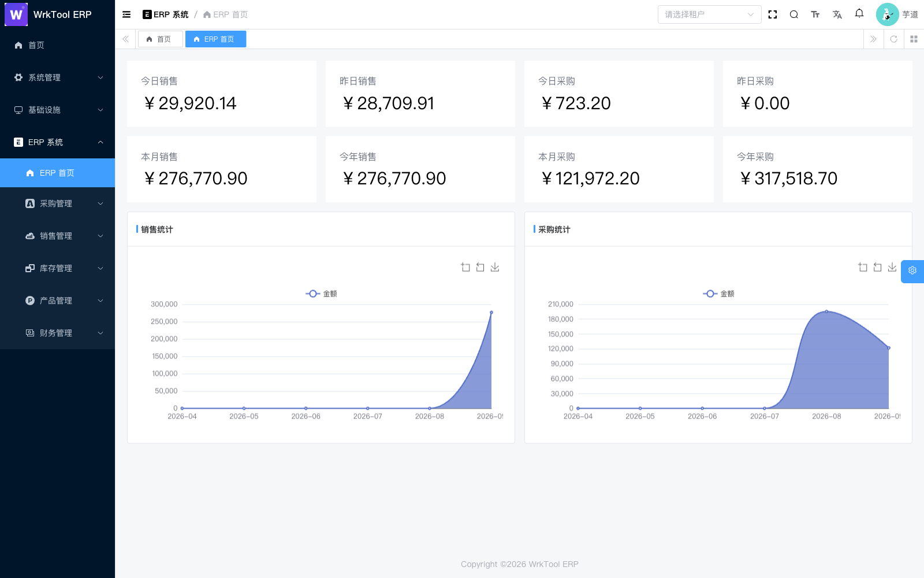Open the tenant selection dropdown
Viewport: 924px width, 578px height.
[709, 14]
